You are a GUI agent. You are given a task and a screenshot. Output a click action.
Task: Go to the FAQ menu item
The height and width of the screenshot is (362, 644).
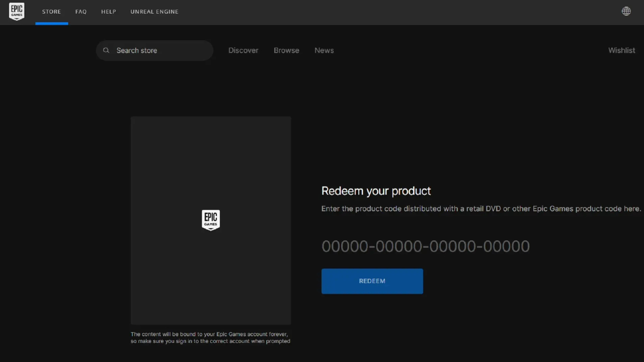(x=81, y=12)
